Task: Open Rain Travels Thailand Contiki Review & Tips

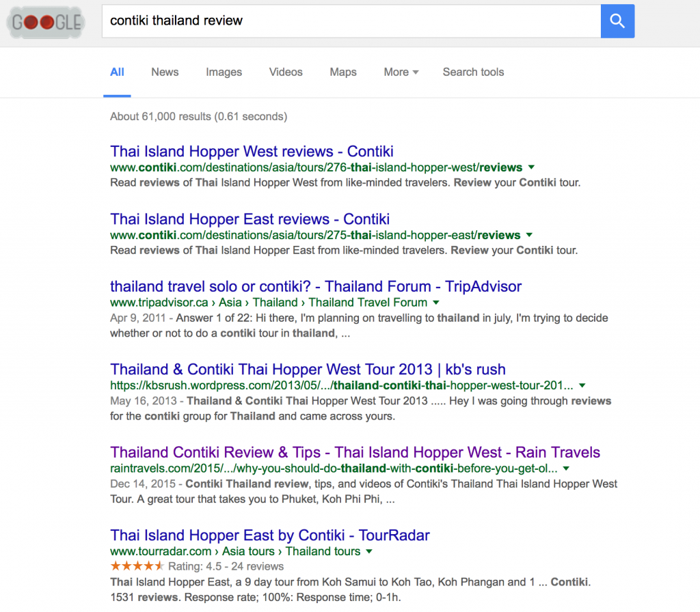Action: point(355,452)
